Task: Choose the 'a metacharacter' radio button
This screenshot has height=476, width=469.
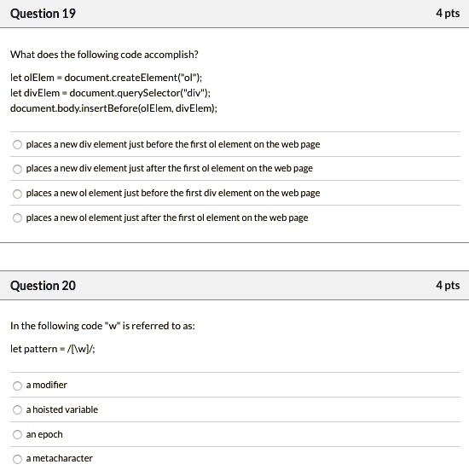Action: click(17, 459)
